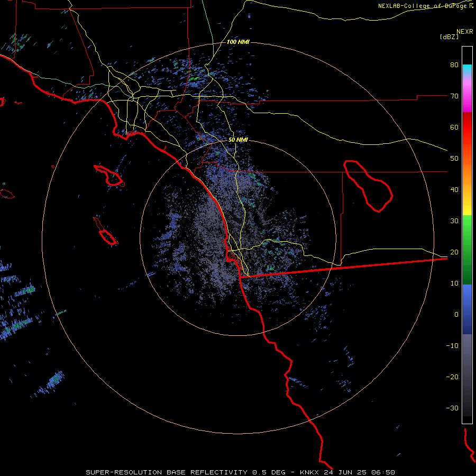The height and width of the screenshot is (476, 476).
Task: Click Santa Catalina Island outline
Action: coord(109,176)
